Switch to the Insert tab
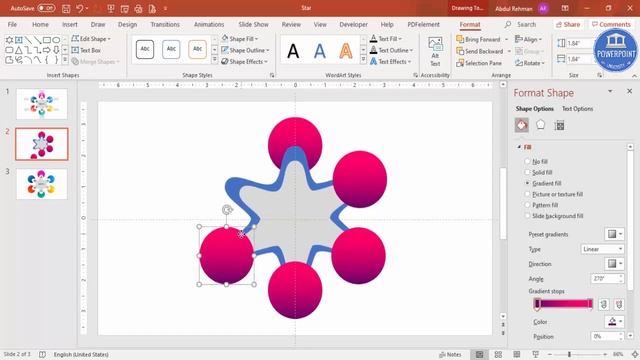640x360 pixels. 70,24
